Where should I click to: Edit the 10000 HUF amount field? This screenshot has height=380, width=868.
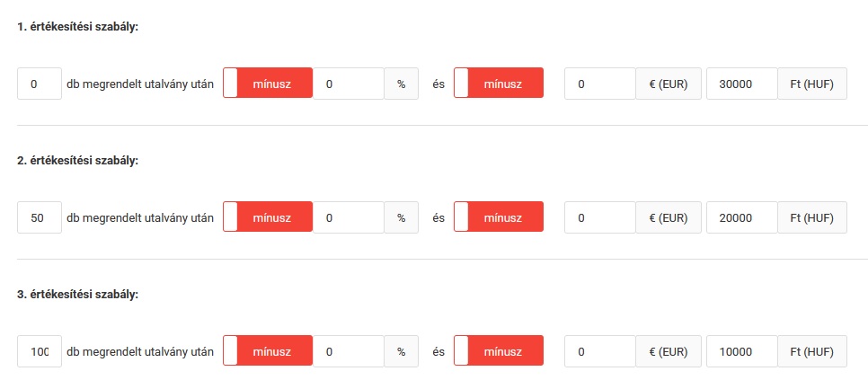point(741,351)
